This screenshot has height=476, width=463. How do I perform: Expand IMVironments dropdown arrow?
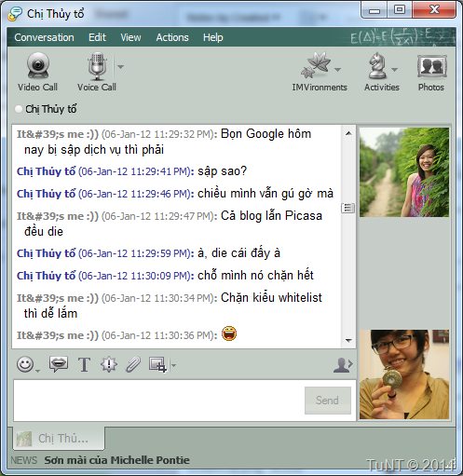click(x=337, y=70)
